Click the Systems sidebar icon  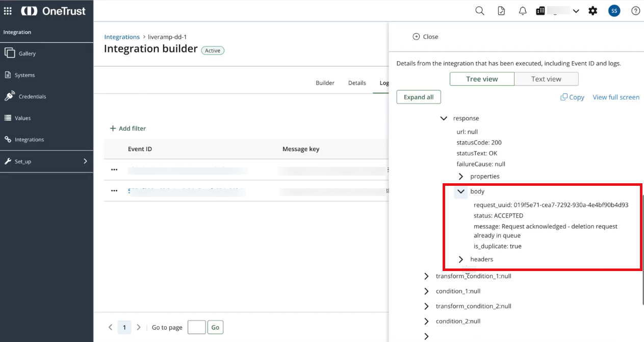8,75
